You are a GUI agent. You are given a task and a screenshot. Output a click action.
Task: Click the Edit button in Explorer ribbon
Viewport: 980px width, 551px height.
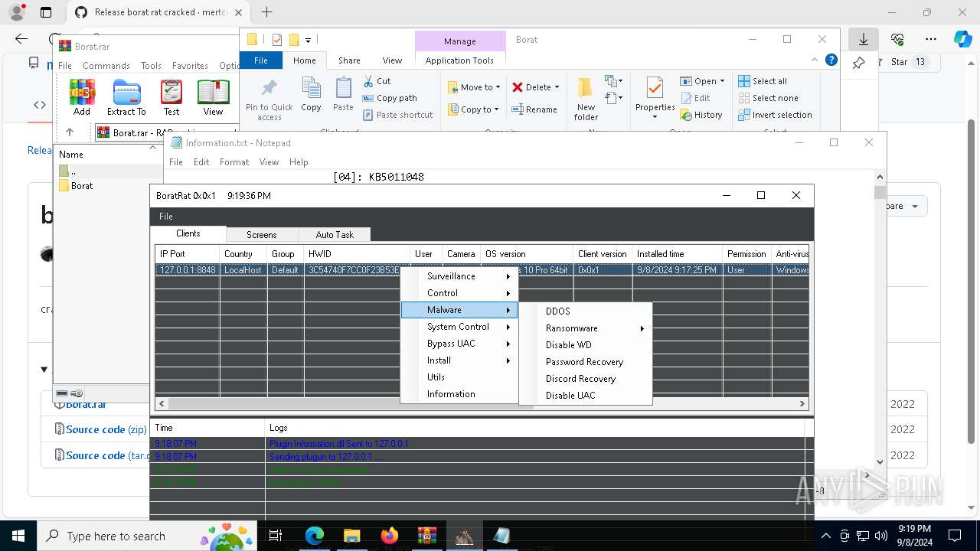pyautogui.click(x=695, y=98)
